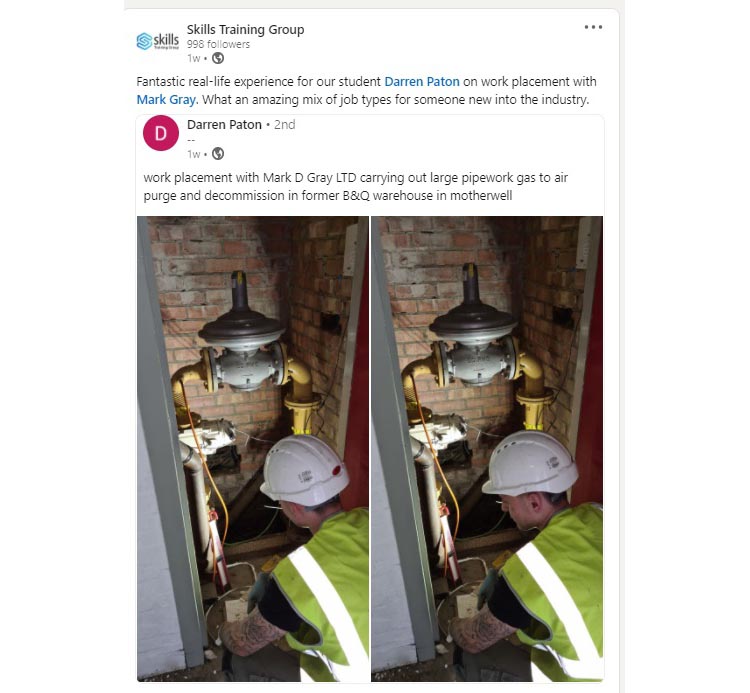Screen dimensions: 750x693
Task: Open the three-dot post options menu
Action: pos(593,27)
